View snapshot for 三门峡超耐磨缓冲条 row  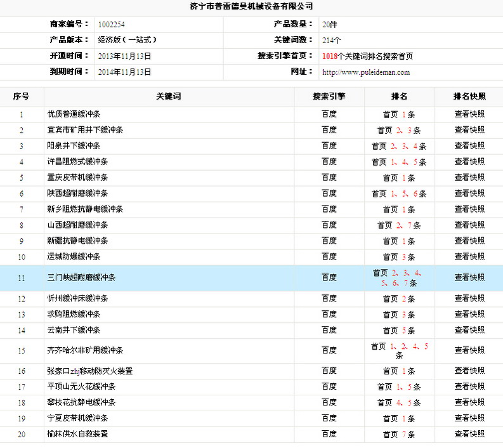[469, 277]
